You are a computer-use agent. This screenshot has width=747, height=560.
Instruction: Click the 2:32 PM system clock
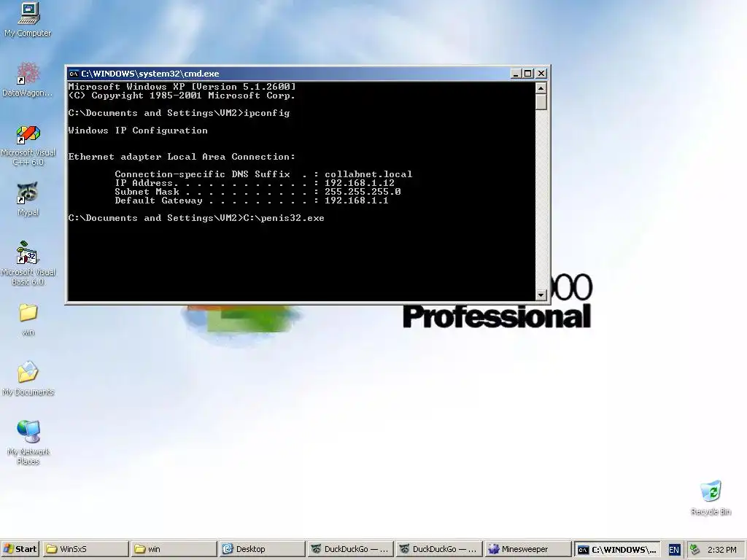721,550
